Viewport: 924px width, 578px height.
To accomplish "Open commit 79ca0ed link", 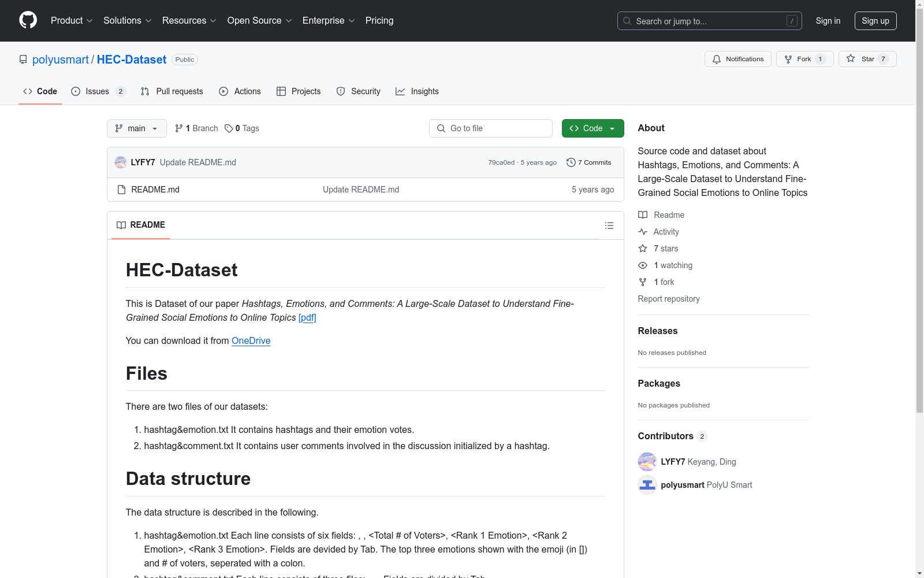I will coord(501,162).
